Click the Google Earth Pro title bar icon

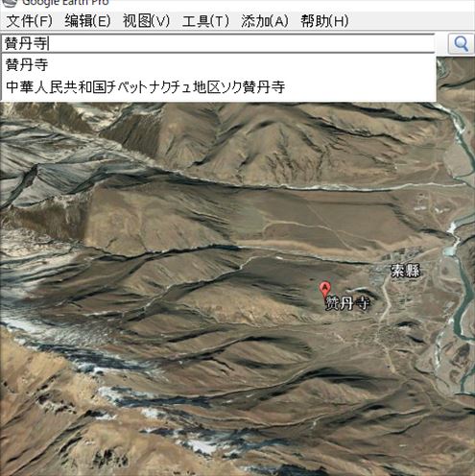(9, 3)
